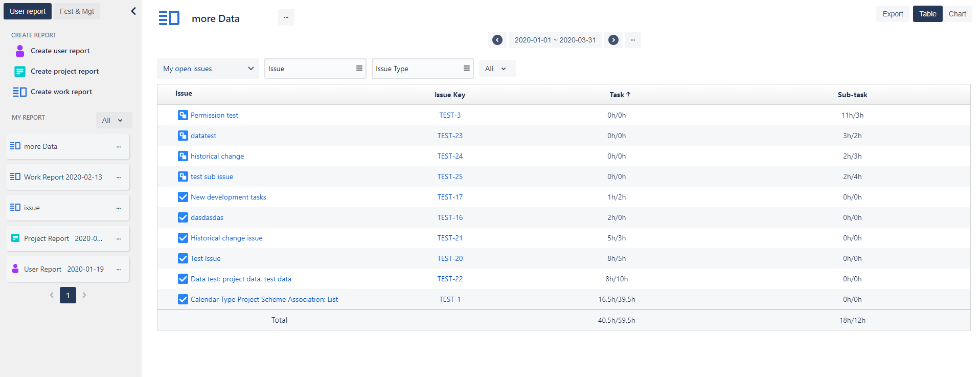This screenshot has width=980, height=377.
Task: Switch to Chart view
Action: (957, 14)
